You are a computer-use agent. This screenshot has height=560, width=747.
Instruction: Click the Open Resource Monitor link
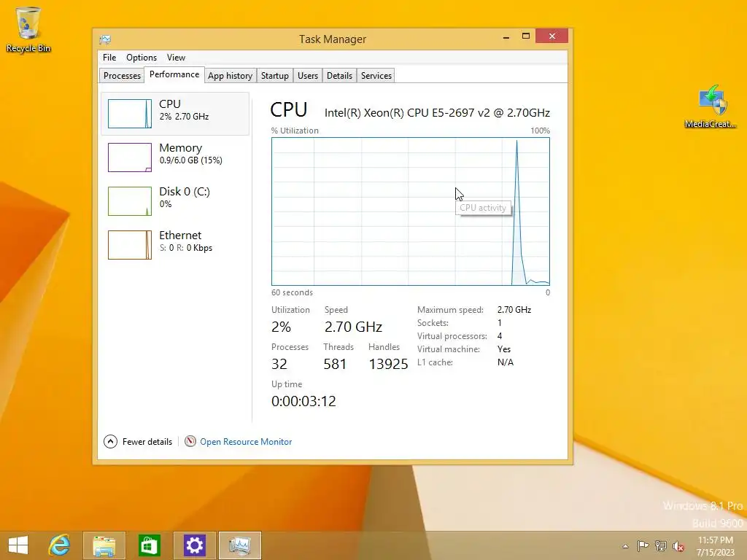click(246, 441)
